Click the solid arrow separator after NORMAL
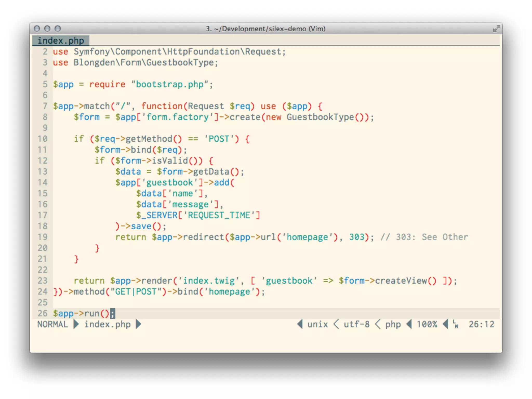 (76, 324)
